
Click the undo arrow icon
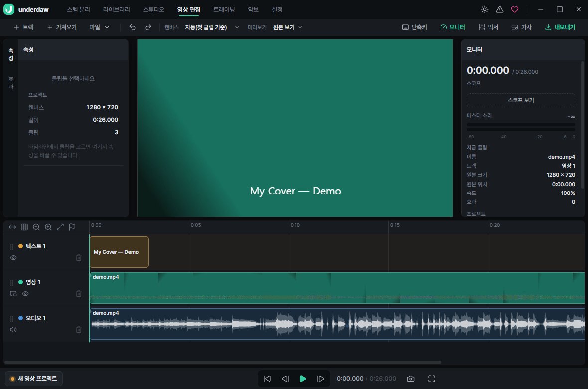[132, 27]
